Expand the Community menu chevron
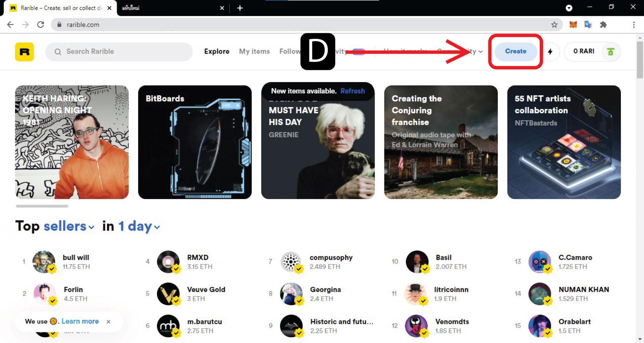 click(x=481, y=52)
